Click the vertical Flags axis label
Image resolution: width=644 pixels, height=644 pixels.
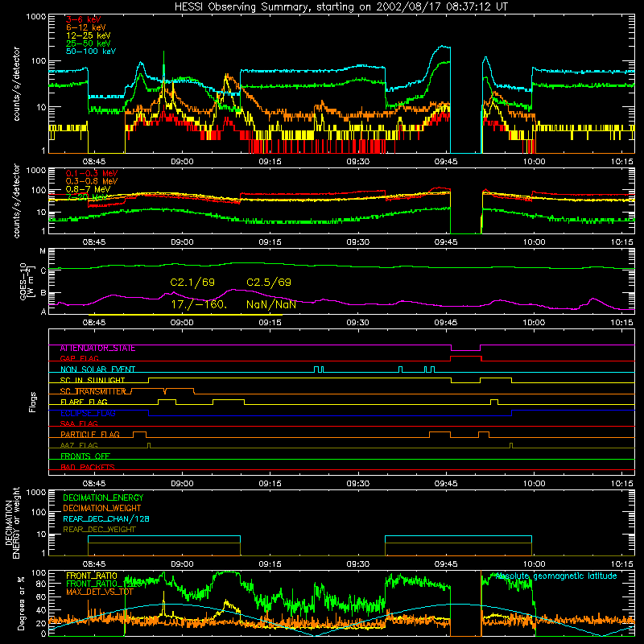click(x=33, y=402)
